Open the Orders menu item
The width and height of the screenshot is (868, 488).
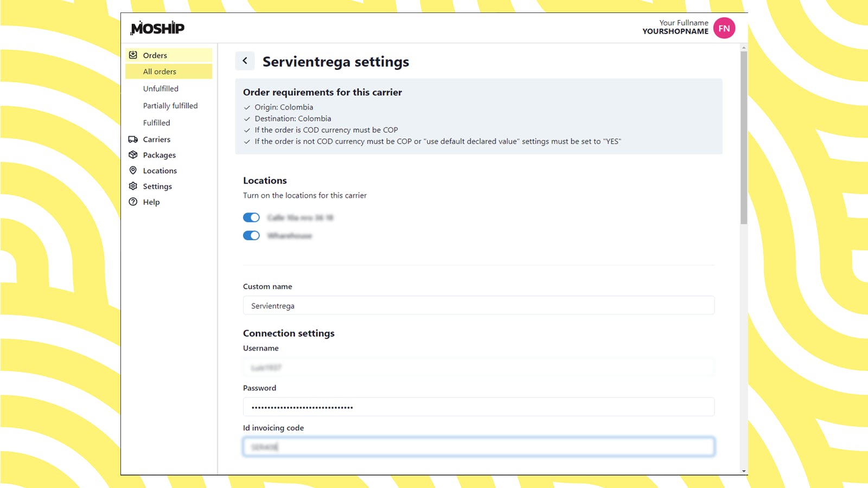[x=169, y=55]
